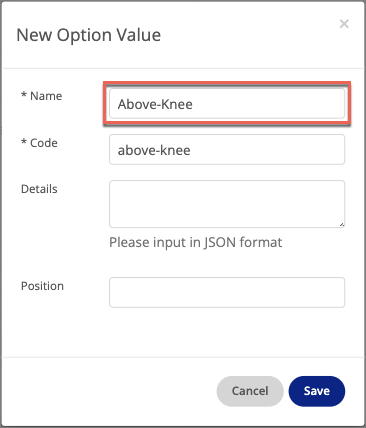Click the Position field label

pos(42,286)
